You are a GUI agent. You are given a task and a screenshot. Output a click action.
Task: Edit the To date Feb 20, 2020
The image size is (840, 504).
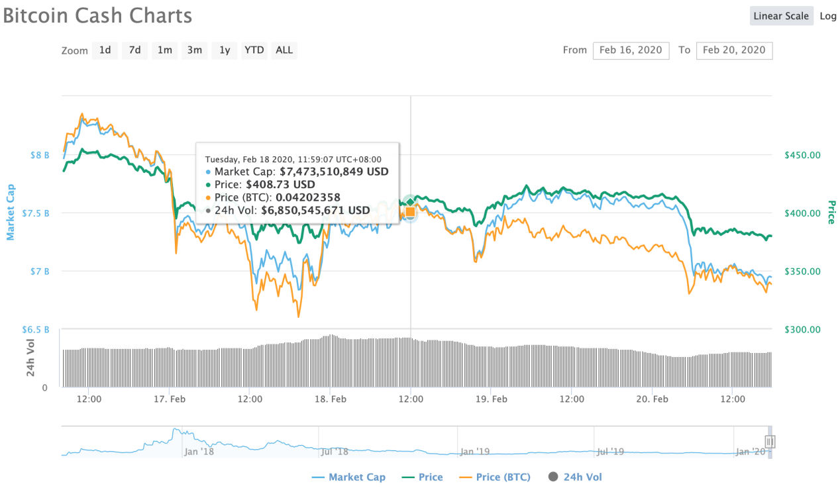click(x=734, y=50)
